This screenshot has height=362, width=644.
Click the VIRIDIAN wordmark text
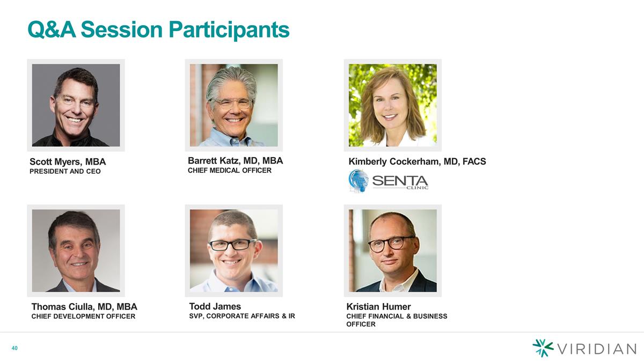pyautogui.click(x=597, y=349)
